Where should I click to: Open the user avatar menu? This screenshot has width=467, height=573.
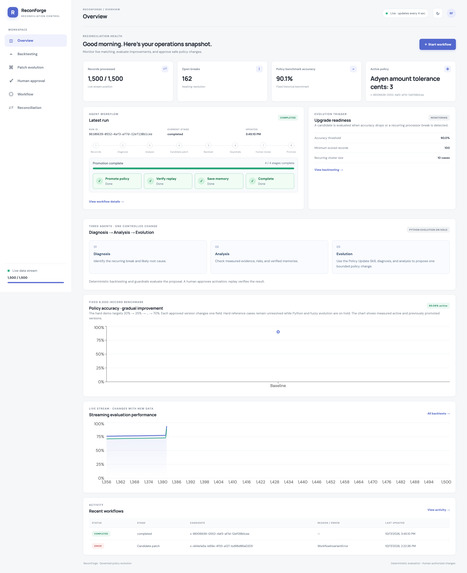pos(451,14)
